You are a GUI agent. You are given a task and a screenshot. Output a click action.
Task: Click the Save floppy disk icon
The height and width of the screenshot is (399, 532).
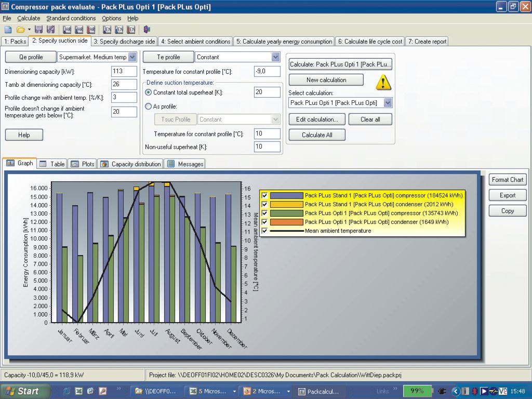pyautogui.click(x=38, y=30)
